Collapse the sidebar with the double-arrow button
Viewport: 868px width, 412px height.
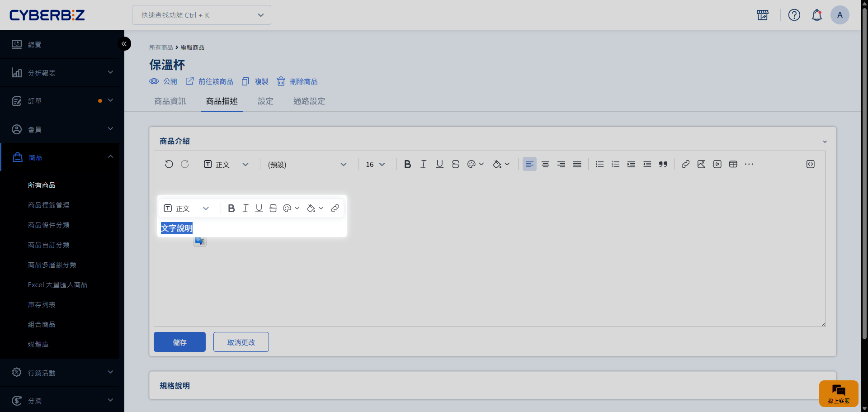tap(124, 44)
